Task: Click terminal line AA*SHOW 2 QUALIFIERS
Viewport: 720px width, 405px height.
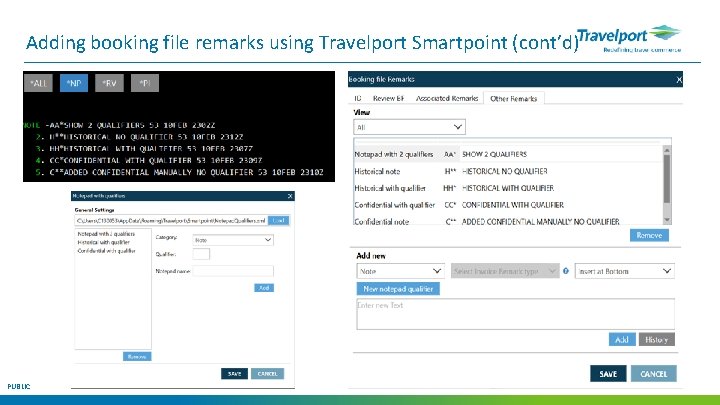Action: (119, 125)
